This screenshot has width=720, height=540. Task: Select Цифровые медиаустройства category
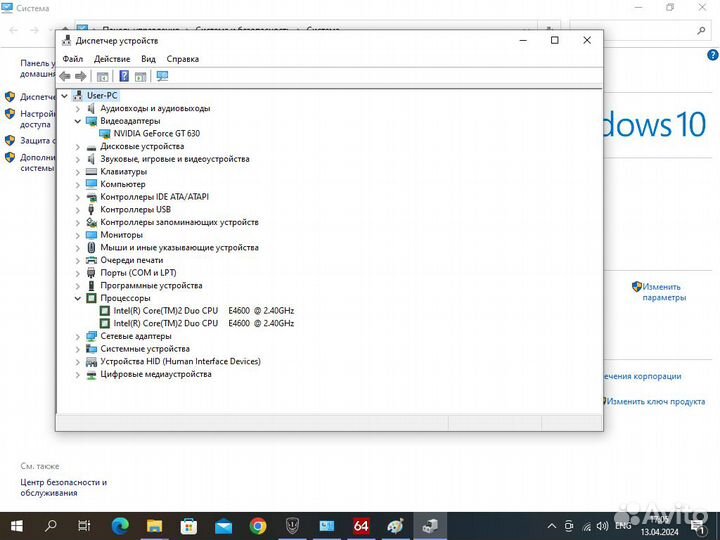(x=156, y=374)
